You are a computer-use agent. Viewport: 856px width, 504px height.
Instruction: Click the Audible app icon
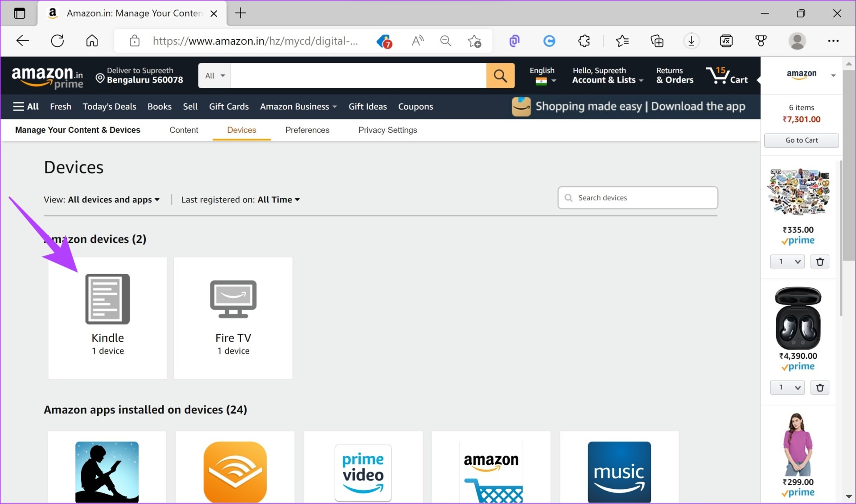(235, 472)
